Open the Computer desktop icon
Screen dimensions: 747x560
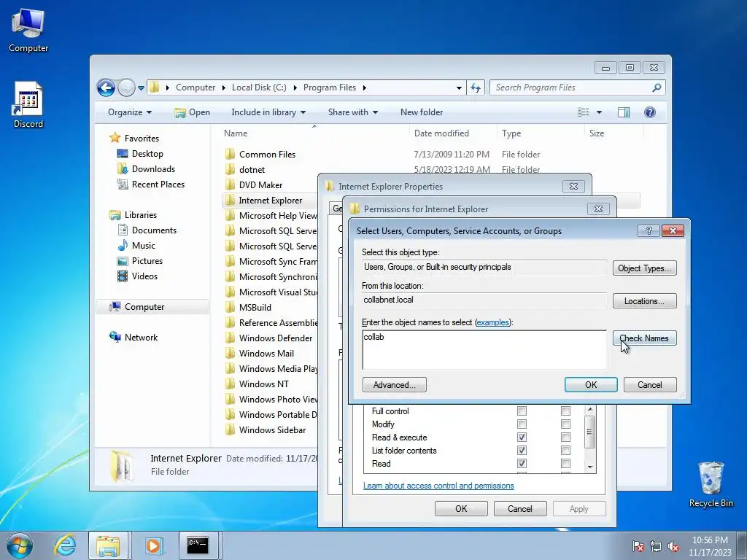[28, 30]
